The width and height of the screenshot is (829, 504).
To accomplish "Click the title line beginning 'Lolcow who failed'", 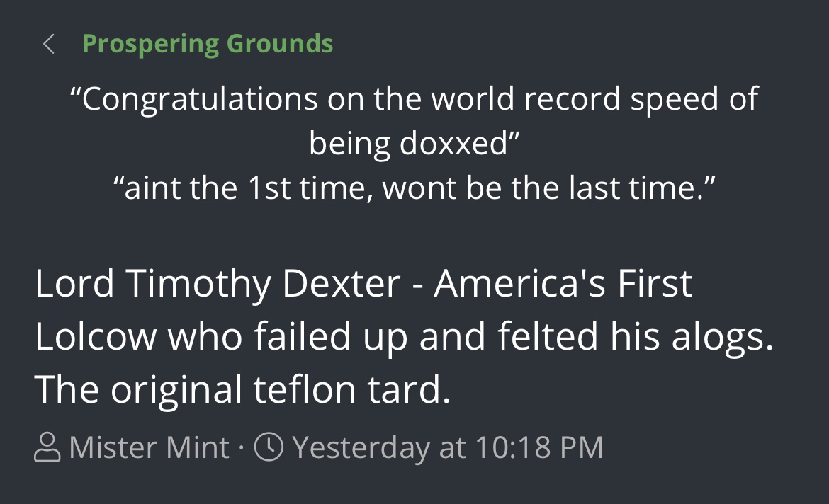I will [x=405, y=337].
